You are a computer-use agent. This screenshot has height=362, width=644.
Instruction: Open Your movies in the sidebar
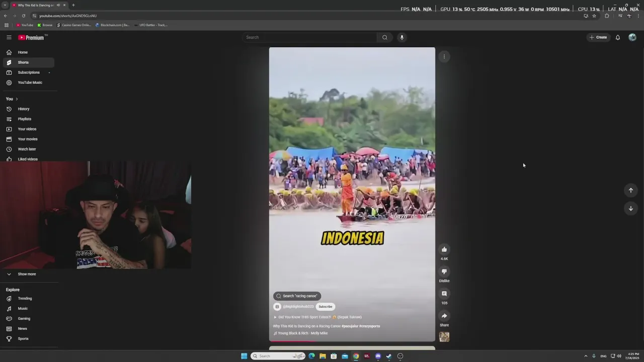click(x=28, y=139)
